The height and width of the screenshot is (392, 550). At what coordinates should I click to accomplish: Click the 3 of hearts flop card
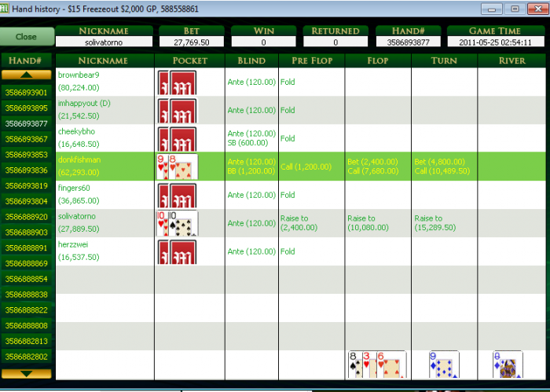(x=369, y=365)
